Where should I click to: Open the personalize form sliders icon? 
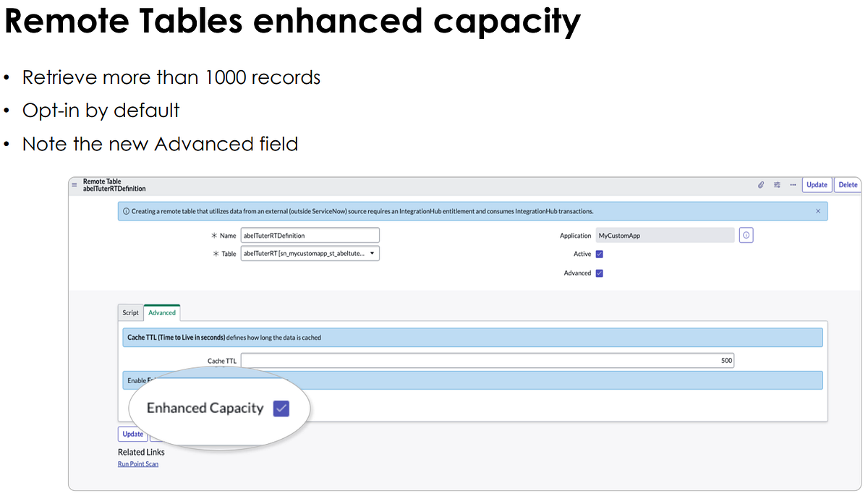(777, 184)
